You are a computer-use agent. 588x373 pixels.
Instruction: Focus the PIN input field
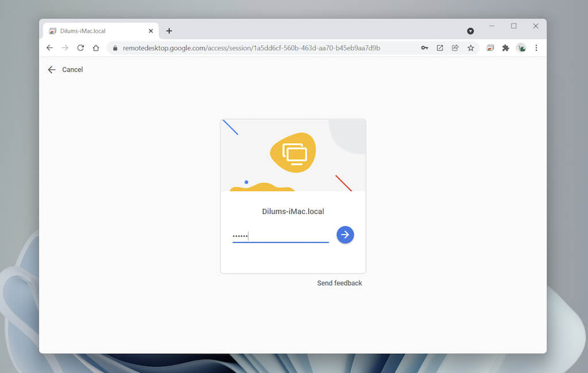click(x=280, y=236)
